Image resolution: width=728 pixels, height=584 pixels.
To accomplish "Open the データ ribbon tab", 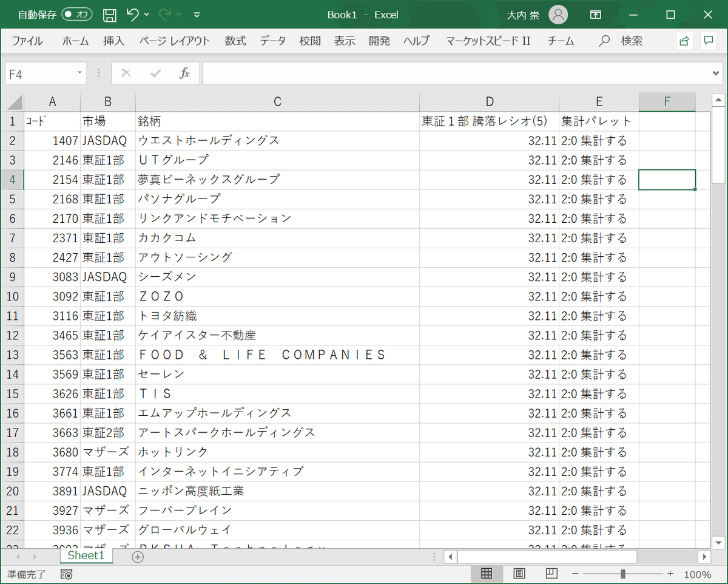I will coord(273,41).
